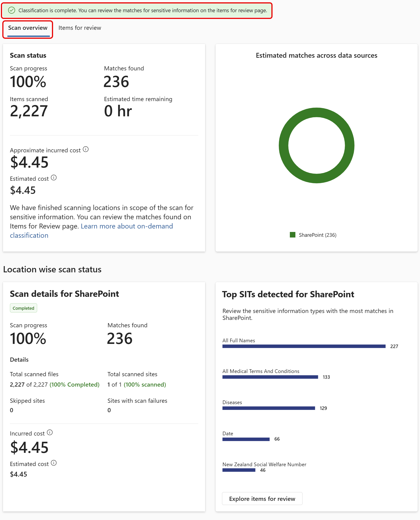The height and width of the screenshot is (520, 420).
Task: Click info icon beside Approximate incurred cost
Action: (x=86, y=149)
